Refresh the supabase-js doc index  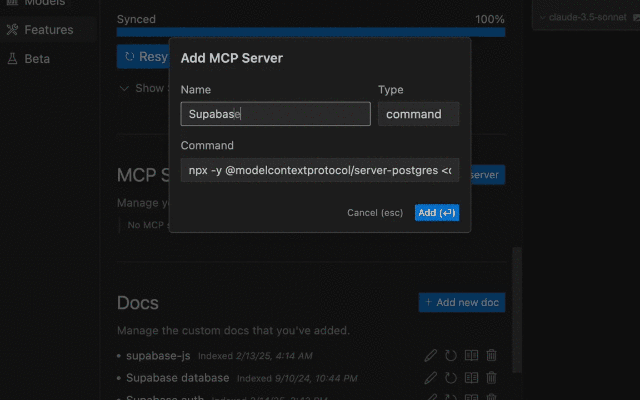click(x=451, y=356)
